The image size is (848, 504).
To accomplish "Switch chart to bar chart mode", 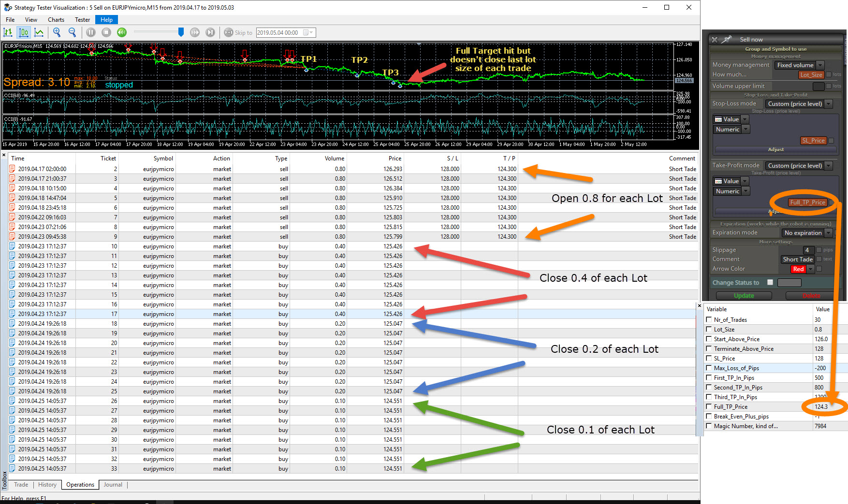I will pyautogui.click(x=8, y=32).
